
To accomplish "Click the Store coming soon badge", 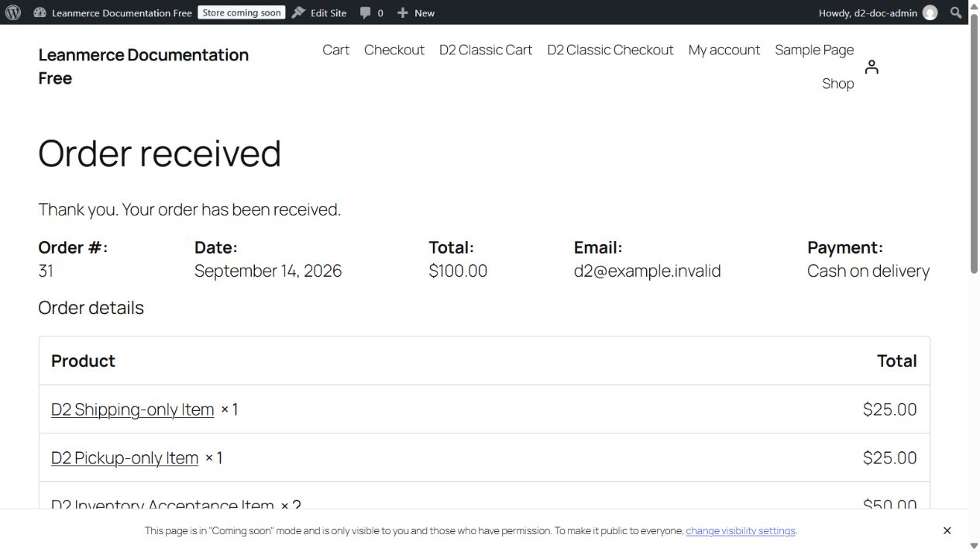I will click(x=242, y=12).
